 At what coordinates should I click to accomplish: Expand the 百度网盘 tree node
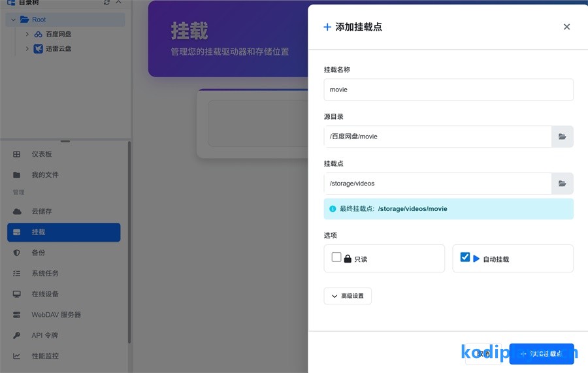click(27, 34)
